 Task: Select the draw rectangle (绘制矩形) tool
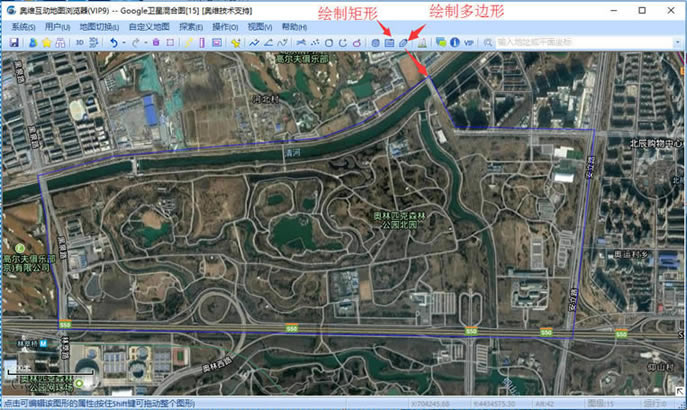(x=389, y=42)
